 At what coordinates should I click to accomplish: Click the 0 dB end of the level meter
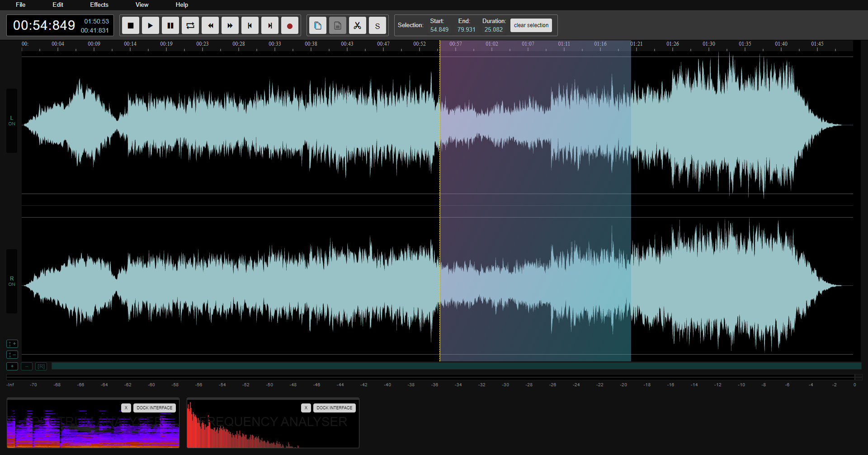(x=854, y=385)
